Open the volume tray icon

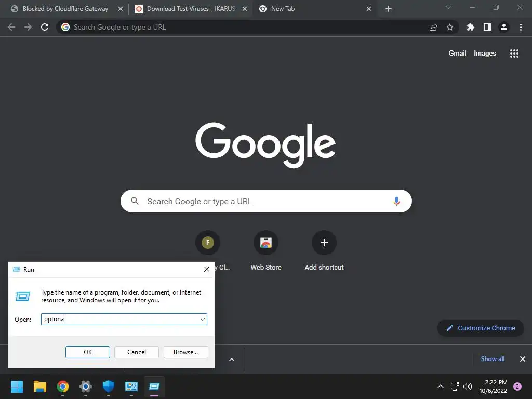click(x=468, y=387)
